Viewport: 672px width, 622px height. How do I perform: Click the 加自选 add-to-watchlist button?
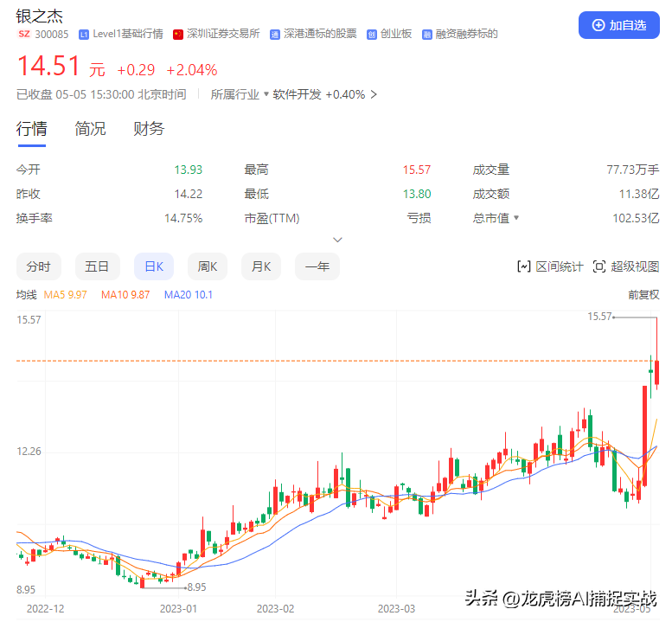click(x=618, y=25)
